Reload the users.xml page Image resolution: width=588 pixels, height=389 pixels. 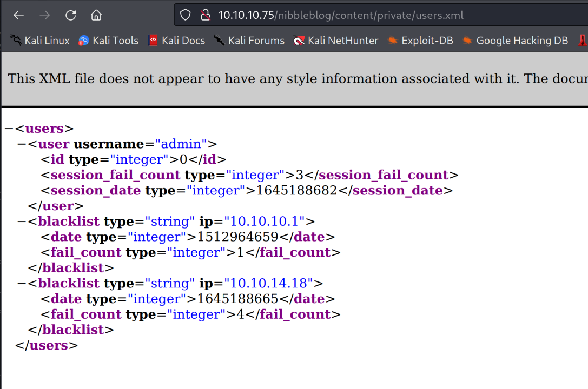pyautogui.click(x=71, y=15)
